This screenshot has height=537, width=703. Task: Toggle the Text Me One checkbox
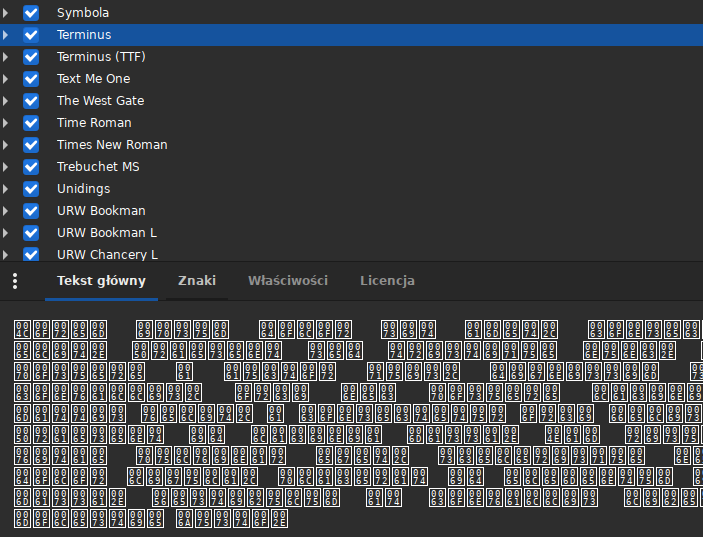click(x=31, y=78)
